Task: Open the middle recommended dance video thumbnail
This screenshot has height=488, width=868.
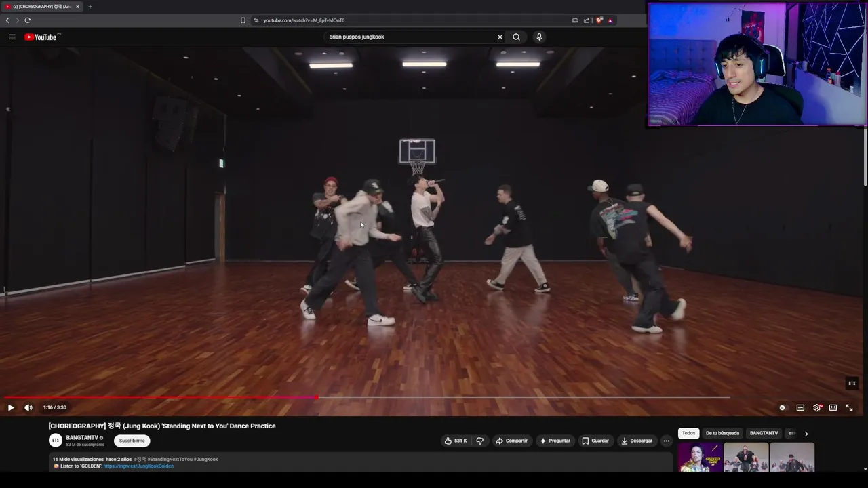Action: 746,457
